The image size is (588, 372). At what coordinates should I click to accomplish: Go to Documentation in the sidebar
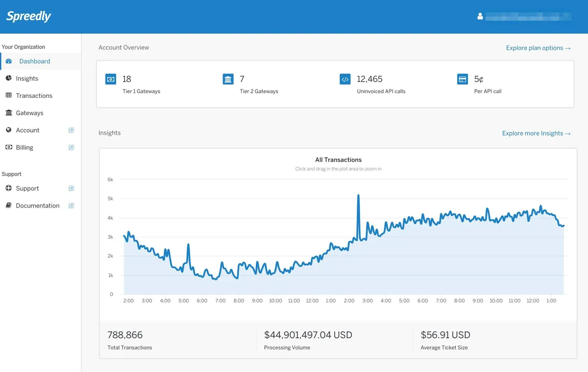37,206
